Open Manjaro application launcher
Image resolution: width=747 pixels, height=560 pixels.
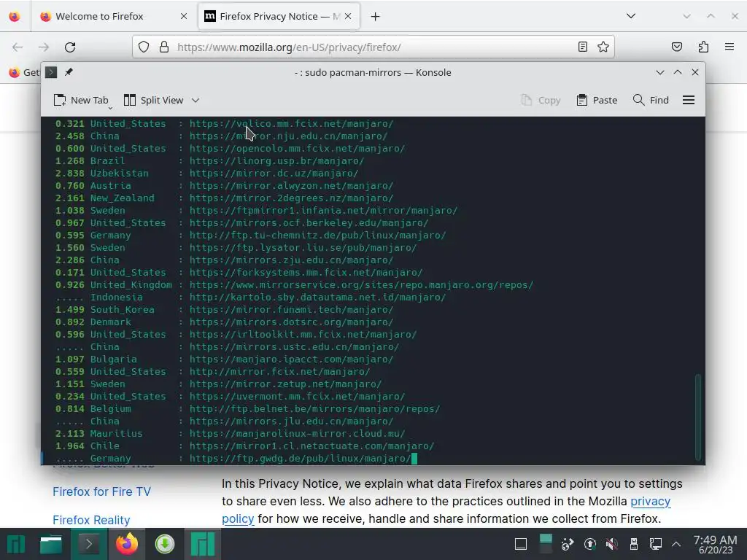point(16,544)
